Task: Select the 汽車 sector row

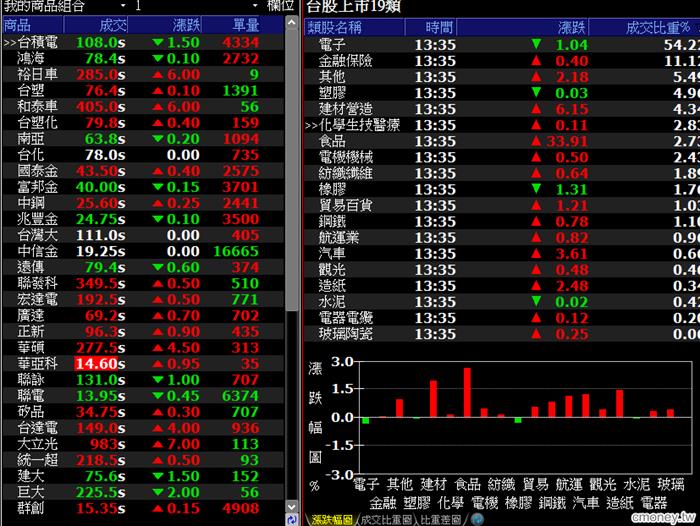Action: coord(502,254)
